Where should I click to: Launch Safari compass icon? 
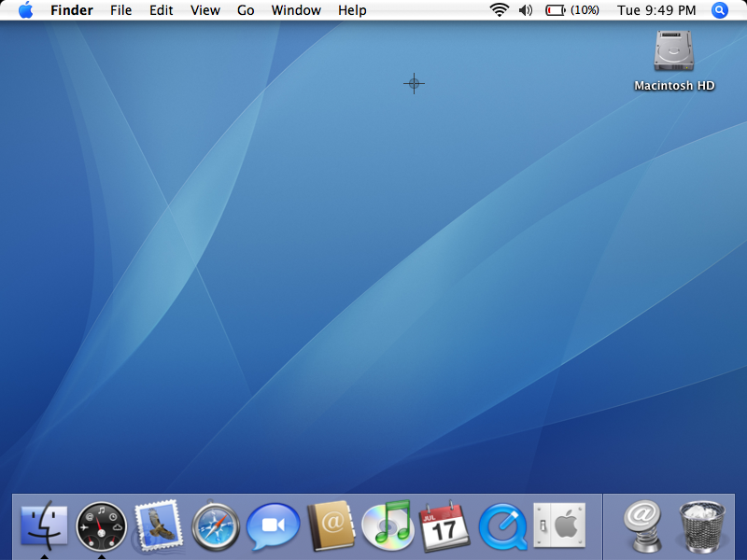point(216,526)
